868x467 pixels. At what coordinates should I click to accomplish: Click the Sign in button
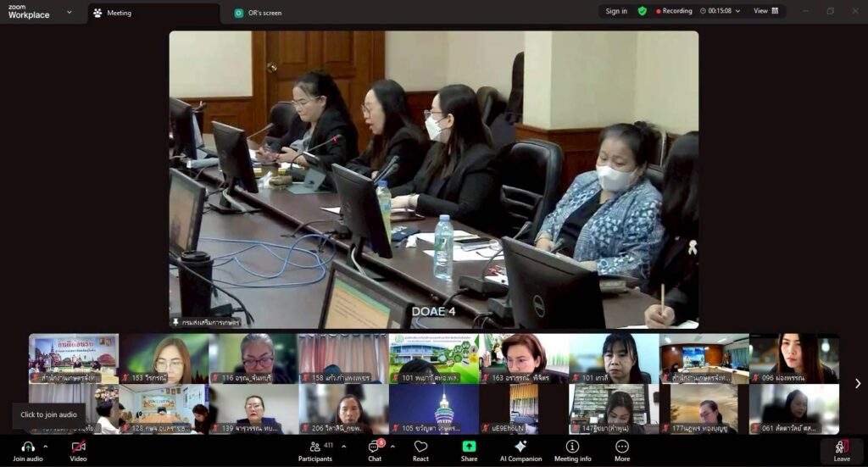[x=616, y=11]
